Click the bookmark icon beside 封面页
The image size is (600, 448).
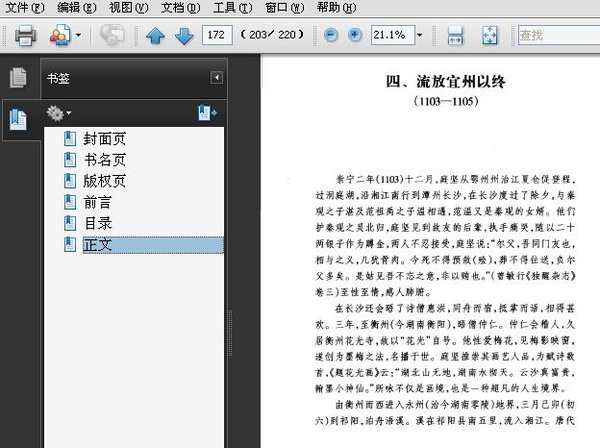point(70,138)
